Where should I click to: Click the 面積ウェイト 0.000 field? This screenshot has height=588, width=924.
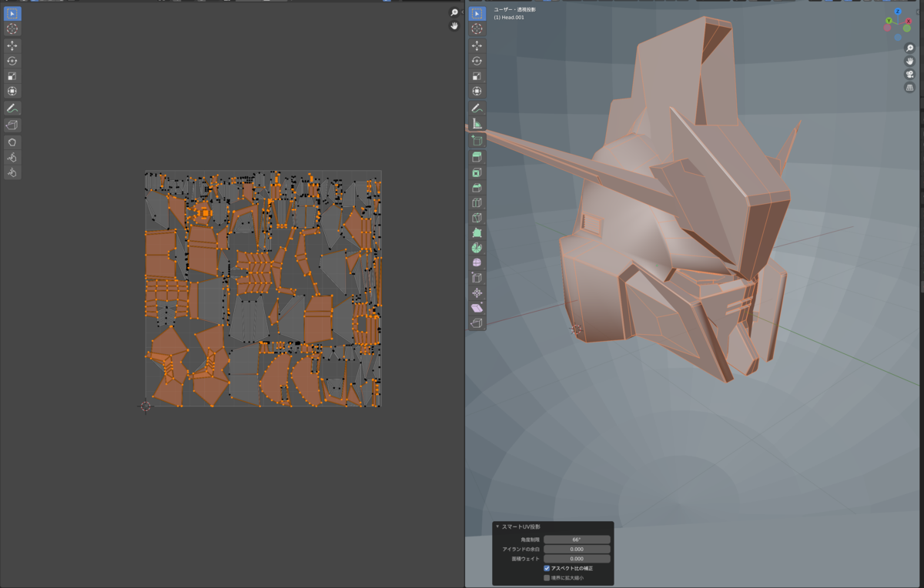click(577, 559)
